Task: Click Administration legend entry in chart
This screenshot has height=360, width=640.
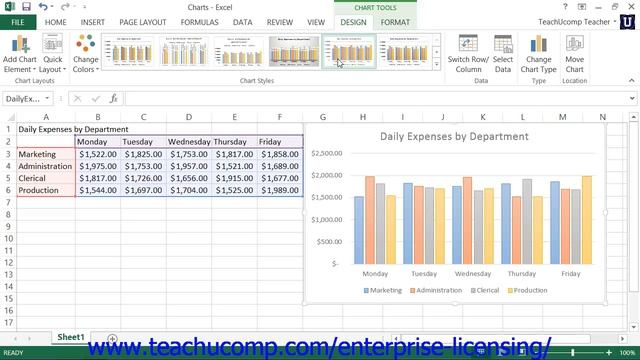Action: 436,290
